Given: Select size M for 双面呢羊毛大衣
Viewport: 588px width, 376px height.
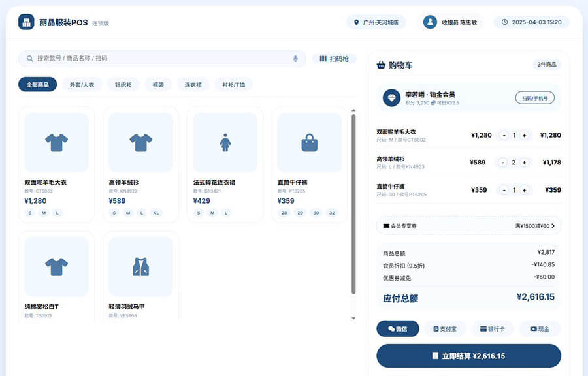Looking at the screenshot, I should point(44,213).
